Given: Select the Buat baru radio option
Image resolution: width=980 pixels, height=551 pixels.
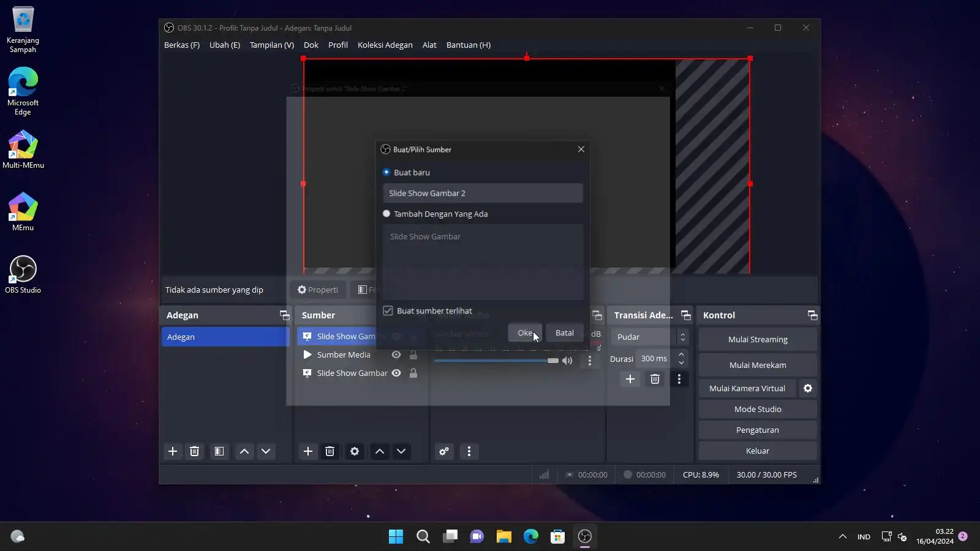Looking at the screenshot, I should 386,173.
